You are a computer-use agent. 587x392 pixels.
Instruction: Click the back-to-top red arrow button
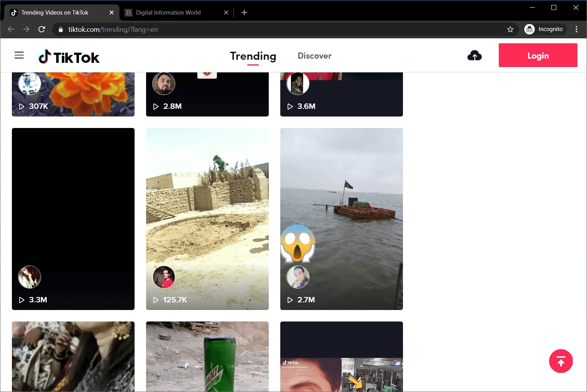pyautogui.click(x=561, y=361)
